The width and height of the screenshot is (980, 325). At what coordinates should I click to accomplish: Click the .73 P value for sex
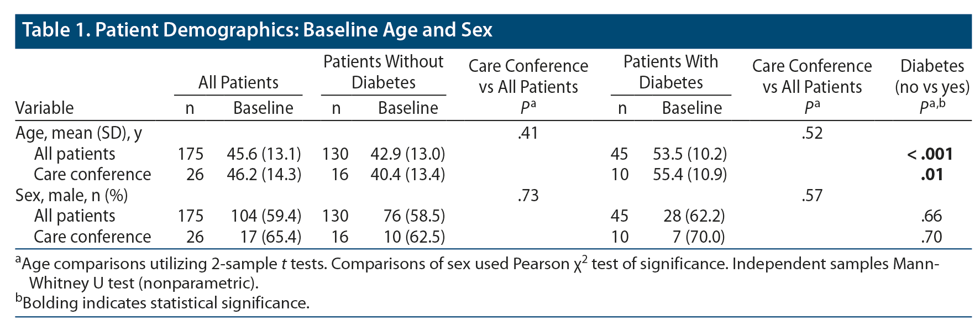[528, 195]
